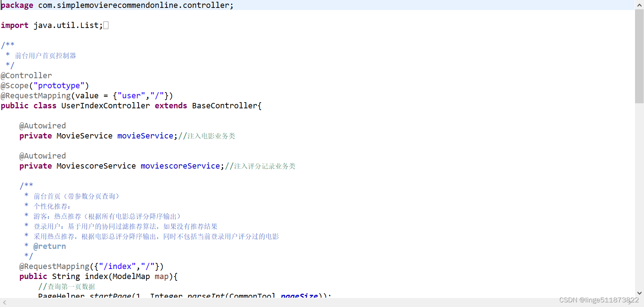The width and height of the screenshot is (644, 307).
Task: Click the Javadoc line starting '采用热点推荐'
Action: click(x=156, y=236)
